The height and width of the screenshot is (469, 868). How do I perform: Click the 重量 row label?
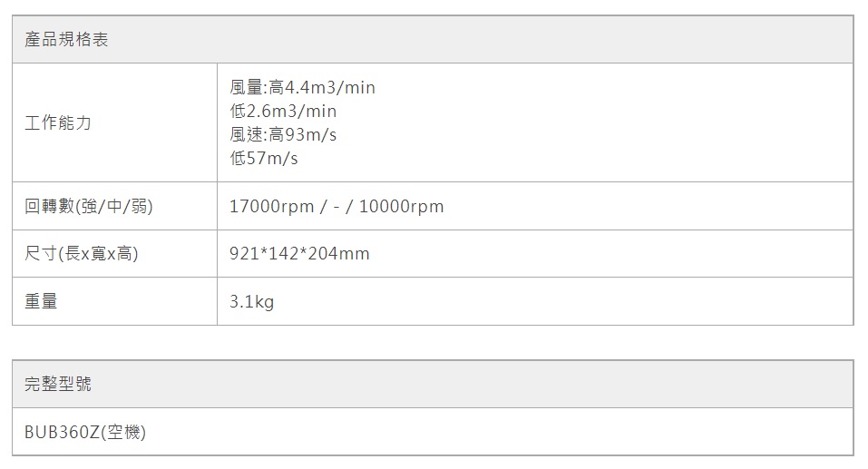pos(41,301)
